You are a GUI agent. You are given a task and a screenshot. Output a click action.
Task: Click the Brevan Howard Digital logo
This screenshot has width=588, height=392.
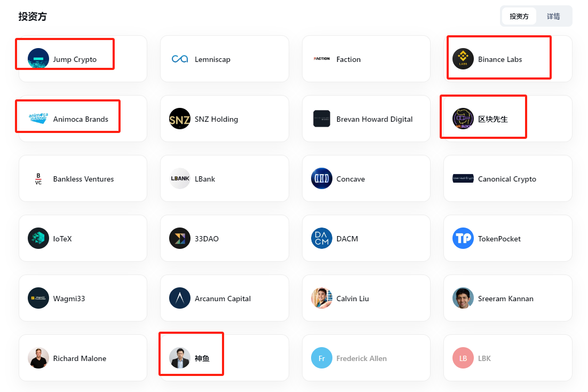[x=321, y=119]
